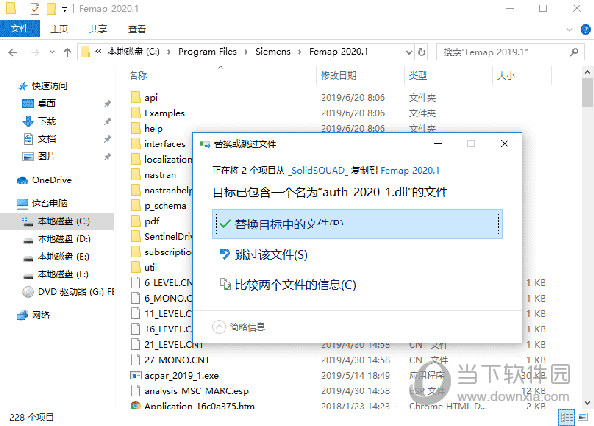Click the file list vertical scrollbar

pyautogui.click(x=587, y=92)
